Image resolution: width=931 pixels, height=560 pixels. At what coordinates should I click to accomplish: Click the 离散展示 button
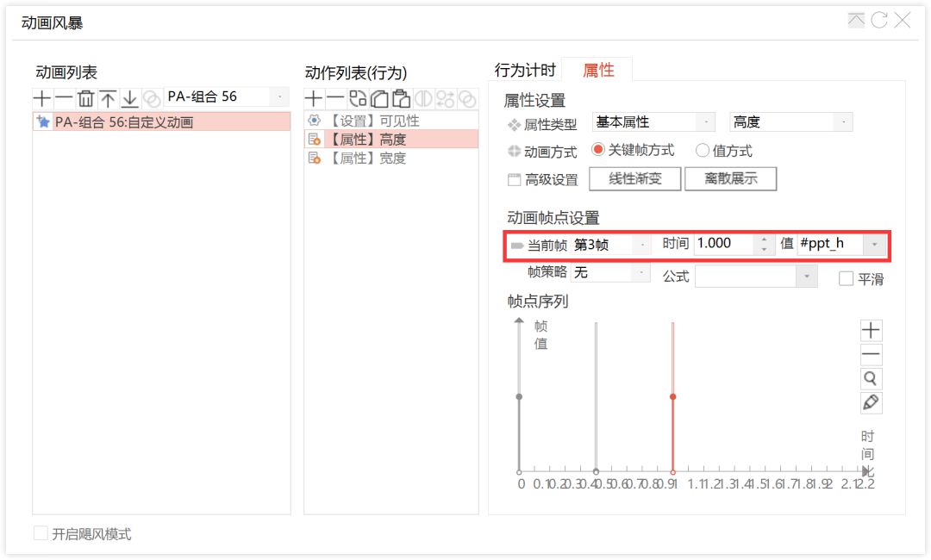click(x=731, y=178)
